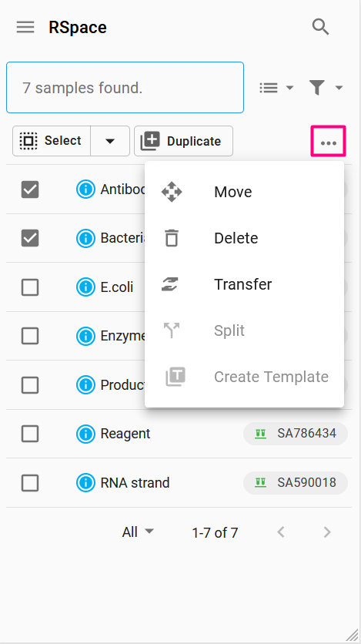Tick the E.coli sample checkbox
Viewport: 361px width, 644px height.
click(30, 287)
